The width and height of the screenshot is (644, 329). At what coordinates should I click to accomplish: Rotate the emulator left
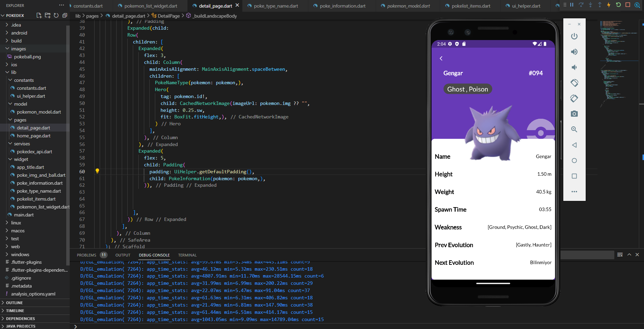(x=574, y=83)
